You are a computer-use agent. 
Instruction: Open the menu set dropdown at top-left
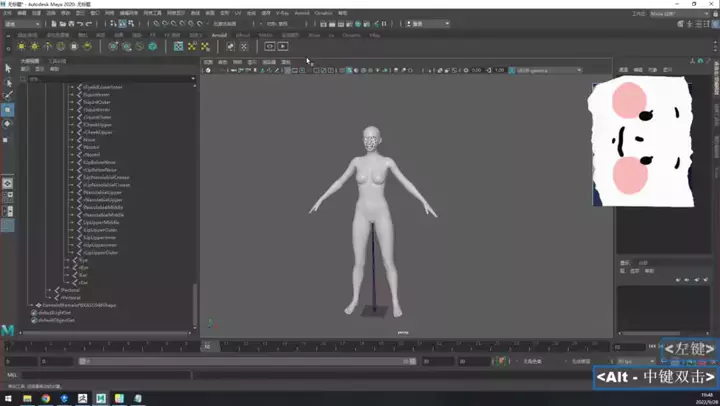click(22, 24)
